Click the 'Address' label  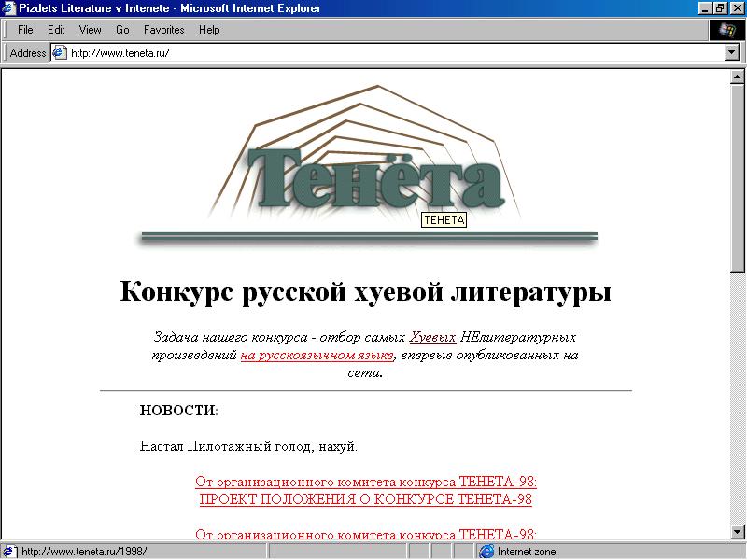tap(28, 53)
